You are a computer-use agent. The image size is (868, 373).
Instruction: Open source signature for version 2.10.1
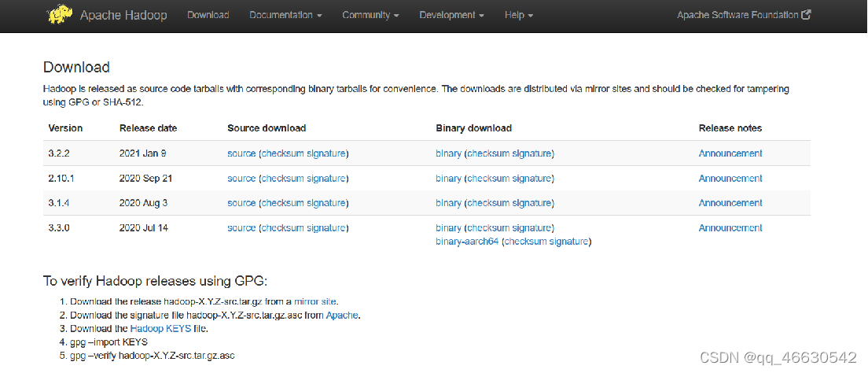click(325, 179)
